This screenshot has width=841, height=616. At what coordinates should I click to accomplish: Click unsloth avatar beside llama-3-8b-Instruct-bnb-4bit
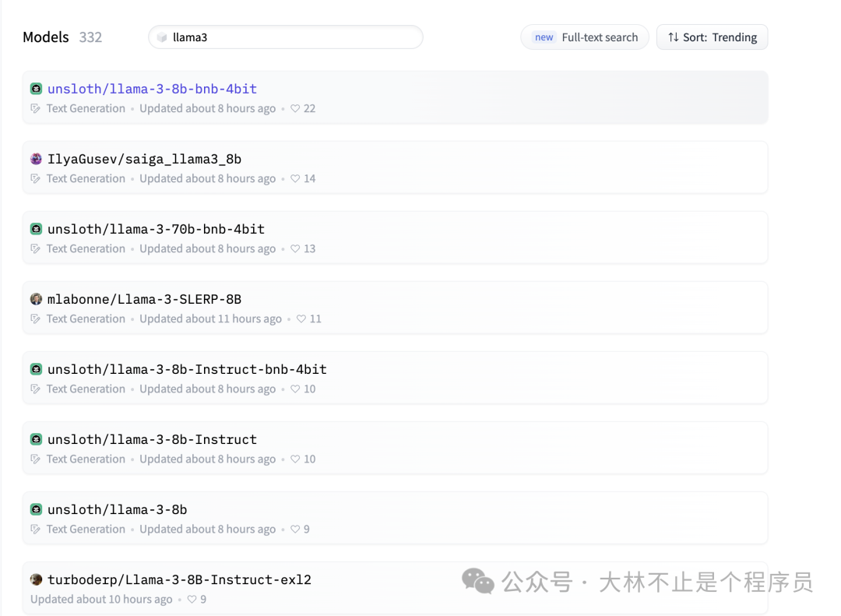pos(36,369)
